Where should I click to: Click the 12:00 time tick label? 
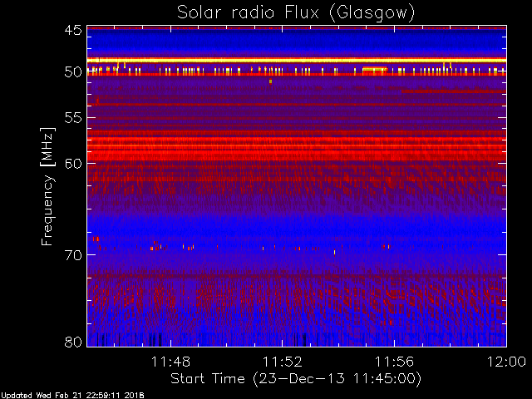[506, 362]
